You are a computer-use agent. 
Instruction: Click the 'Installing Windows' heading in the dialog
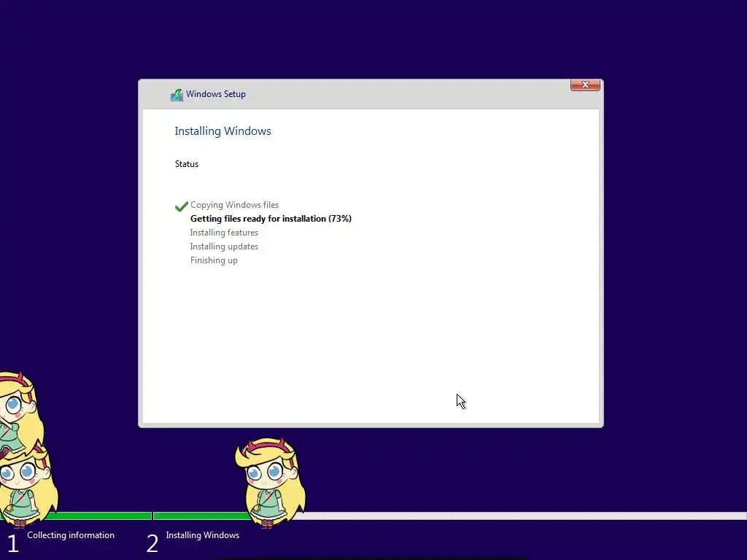(x=222, y=131)
